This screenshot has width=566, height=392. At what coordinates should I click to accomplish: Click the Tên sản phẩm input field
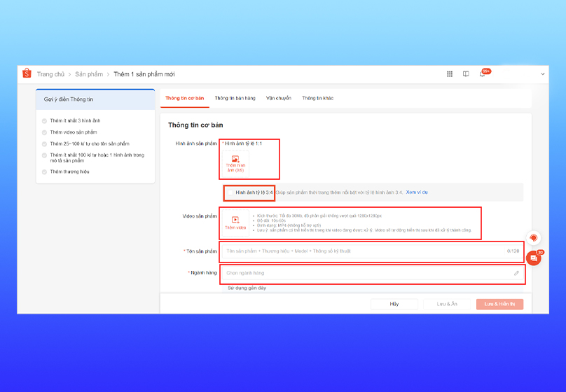point(364,251)
